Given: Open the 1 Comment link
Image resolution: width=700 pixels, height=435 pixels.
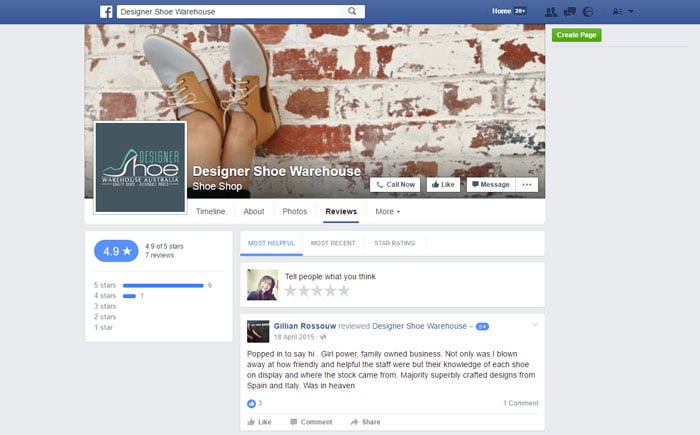Looking at the screenshot, I should 521,403.
